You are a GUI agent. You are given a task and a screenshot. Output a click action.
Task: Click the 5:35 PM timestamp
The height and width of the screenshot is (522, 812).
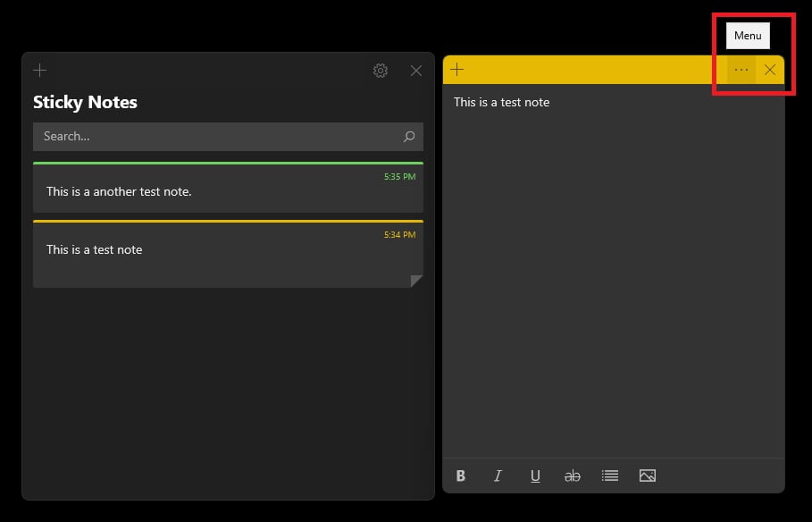[400, 177]
